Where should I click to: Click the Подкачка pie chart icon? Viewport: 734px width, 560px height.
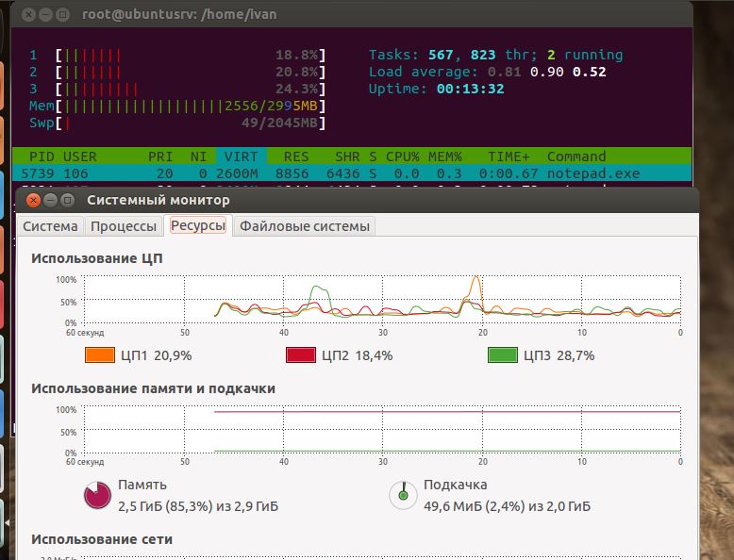pyautogui.click(x=403, y=495)
